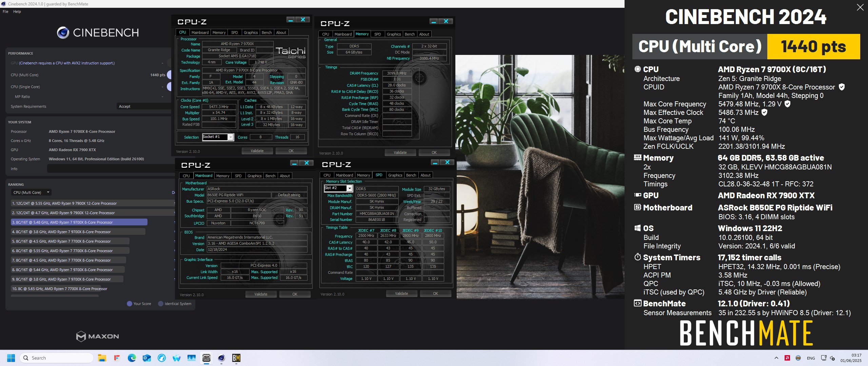Click the Identical System legend marker
This screenshot has height=366, width=868.
pos(161,304)
